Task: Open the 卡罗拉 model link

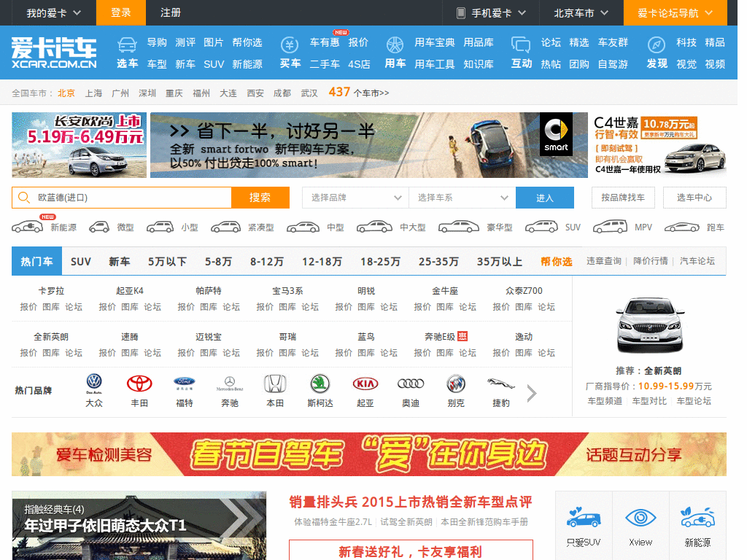Action: [51, 290]
